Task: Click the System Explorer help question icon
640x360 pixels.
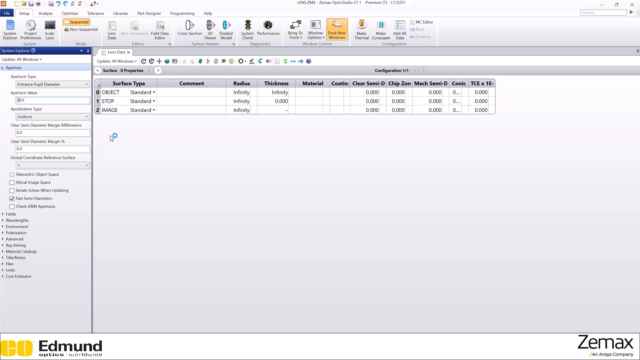Action: point(33,51)
